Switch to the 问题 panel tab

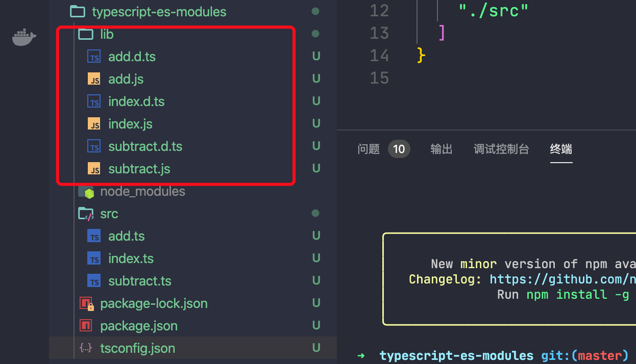[369, 149]
